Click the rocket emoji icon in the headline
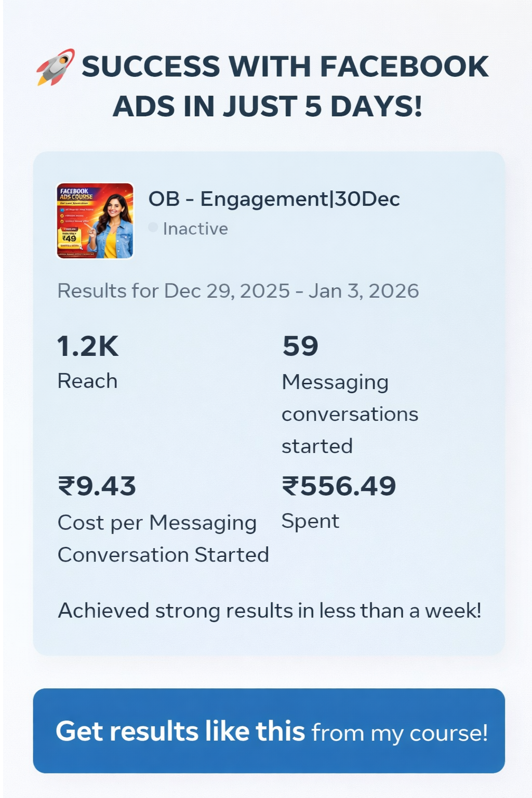Viewport: 532px width, 798px height. (x=56, y=67)
